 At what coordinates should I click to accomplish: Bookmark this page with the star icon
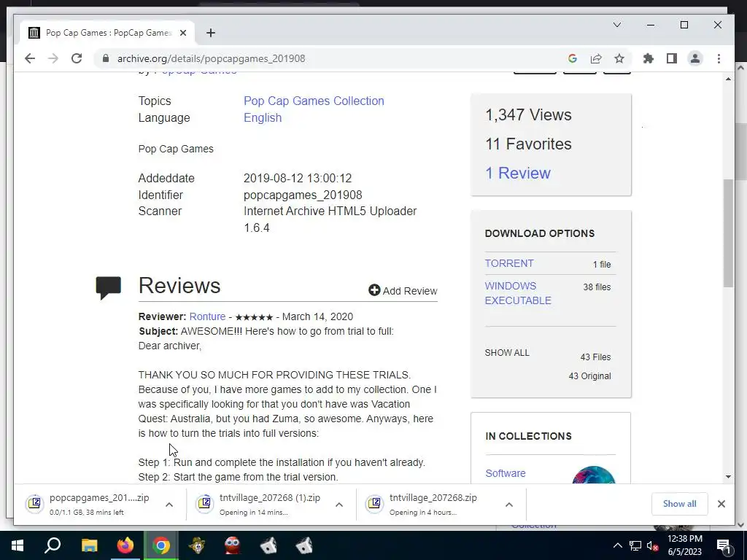(619, 58)
